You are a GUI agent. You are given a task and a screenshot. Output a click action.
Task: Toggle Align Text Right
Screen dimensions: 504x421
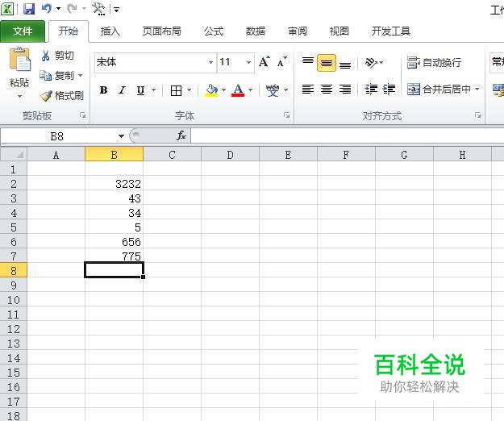pos(345,89)
